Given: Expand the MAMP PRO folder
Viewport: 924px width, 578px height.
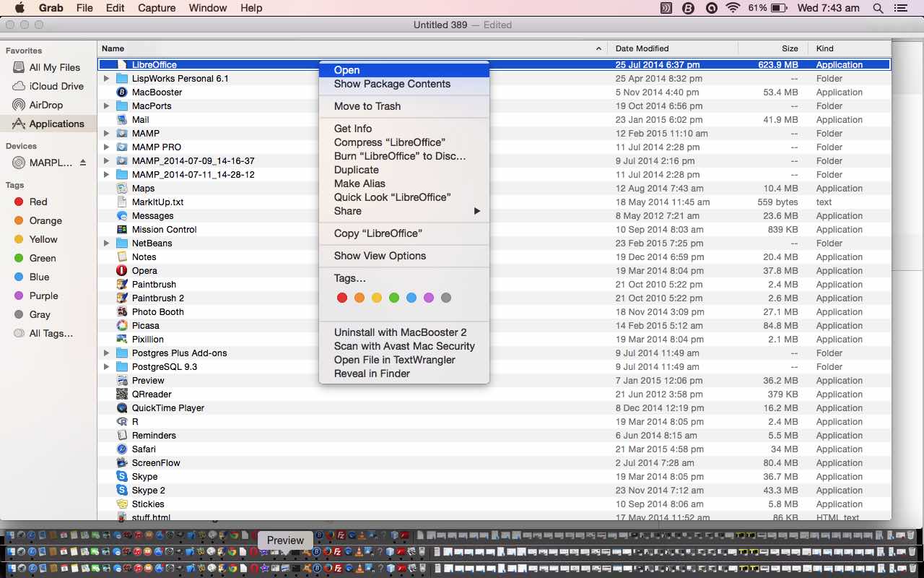Looking at the screenshot, I should [106, 147].
